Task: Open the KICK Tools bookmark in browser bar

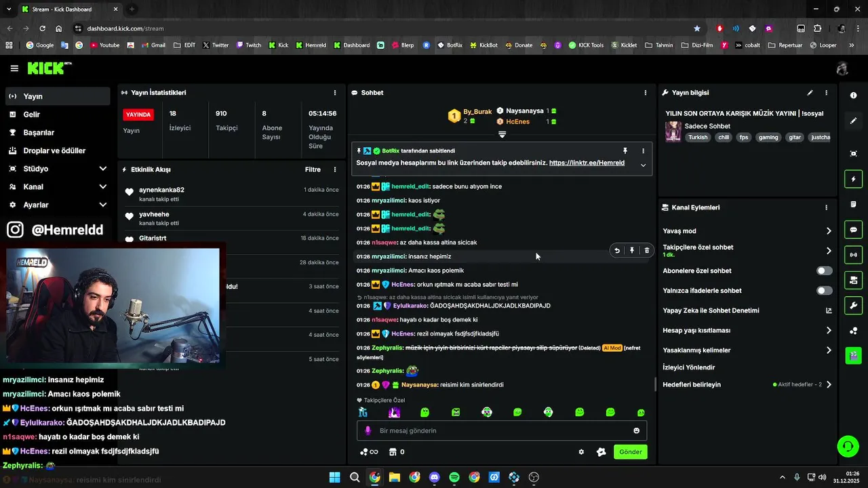Action: 586,45
